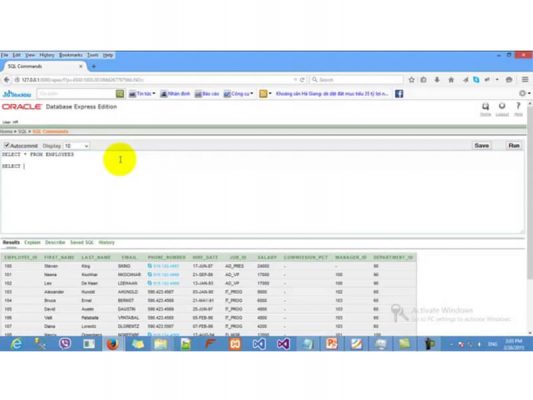This screenshot has width=533, height=400.
Task: Open the View menu
Action: click(x=30, y=55)
